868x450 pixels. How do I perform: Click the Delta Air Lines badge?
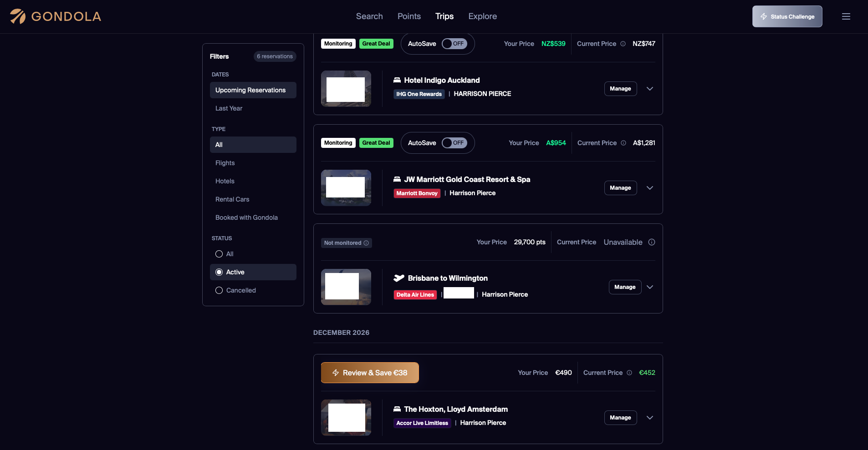[415, 295]
